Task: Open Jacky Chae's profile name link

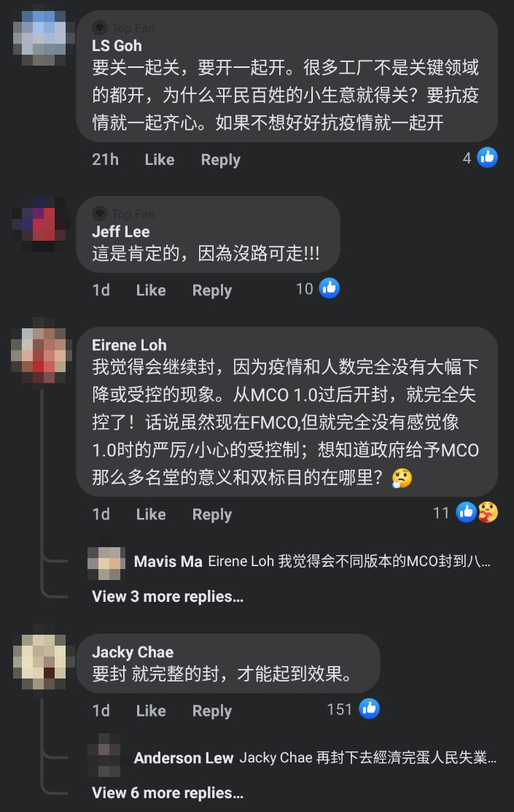Action: (x=133, y=652)
